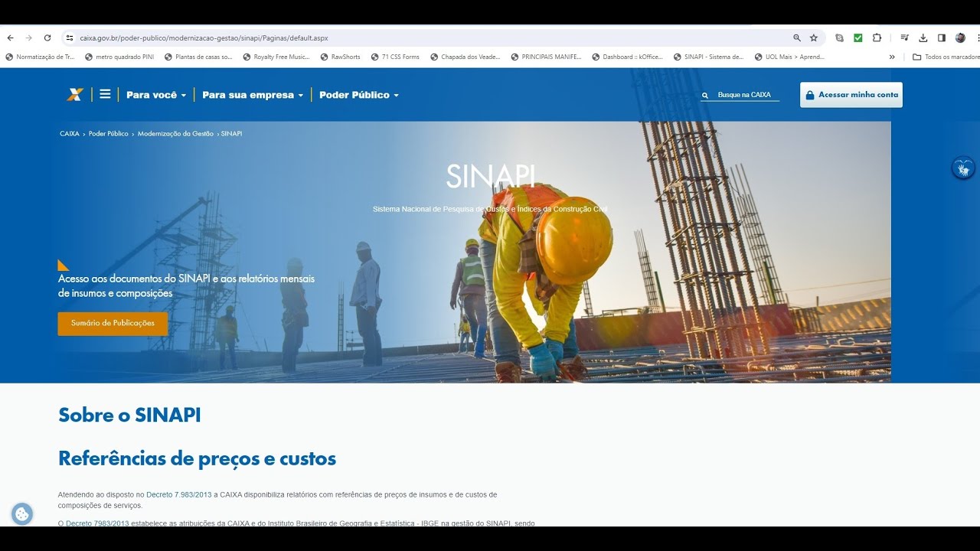Click the CAIXA X logo
This screenshot has width=980, height=551.
[x=75, y=95]
